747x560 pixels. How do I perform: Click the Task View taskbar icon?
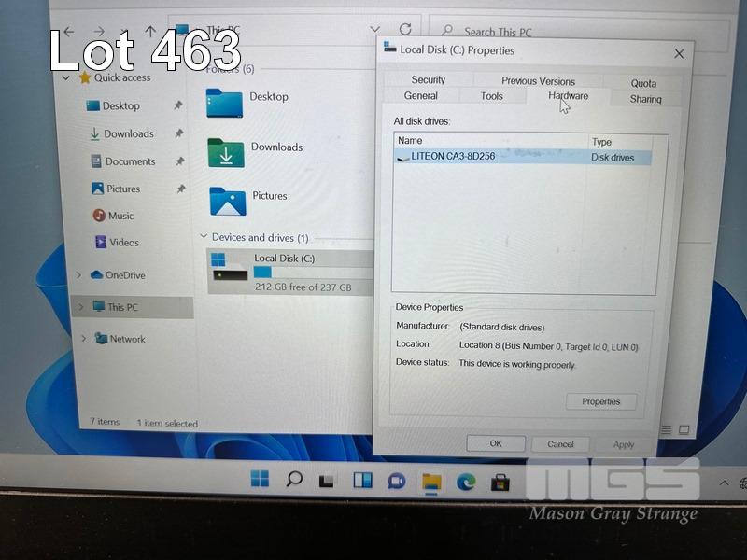pyautogui.click(x=327, y=481)
